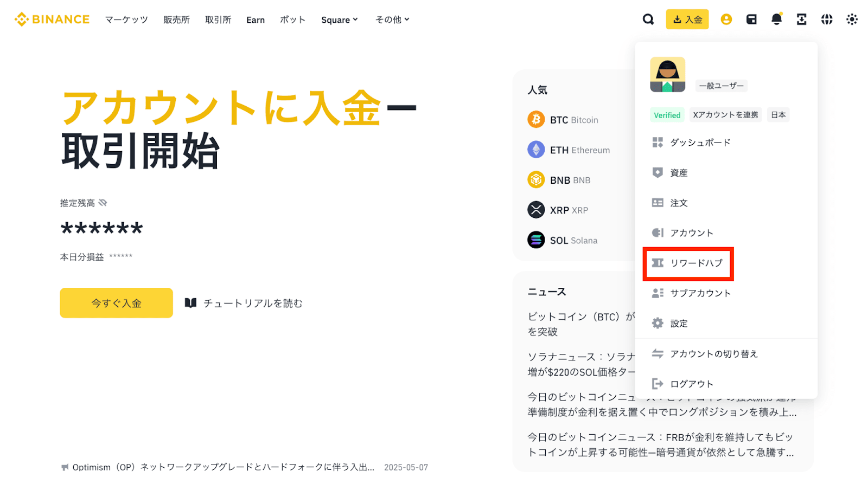Click the yellow 入金 header button
This screenshot has height=497, width=868.
point(687,20)
